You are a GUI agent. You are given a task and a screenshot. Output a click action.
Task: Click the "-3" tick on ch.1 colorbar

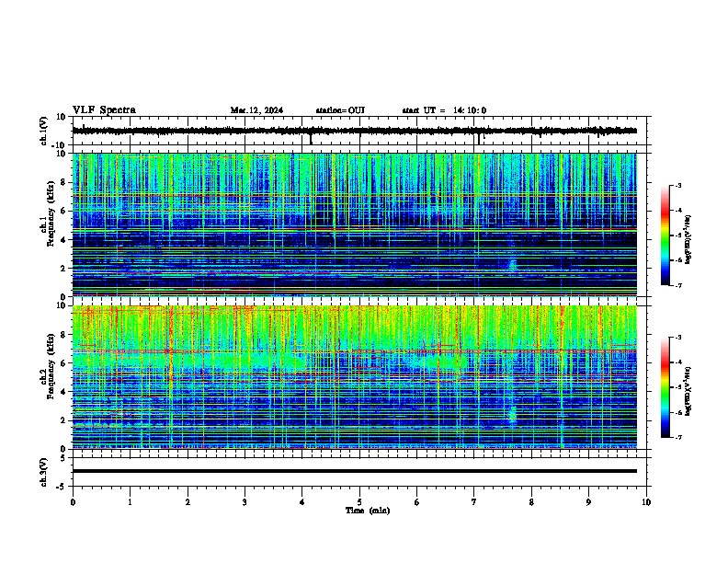pyautogui.click(x=677, y=185)
